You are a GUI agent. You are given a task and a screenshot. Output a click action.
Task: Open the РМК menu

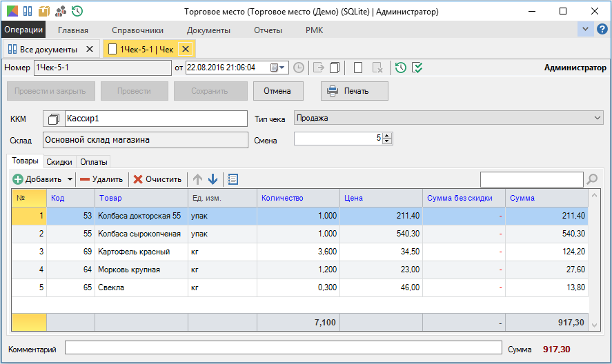(314, 30)
